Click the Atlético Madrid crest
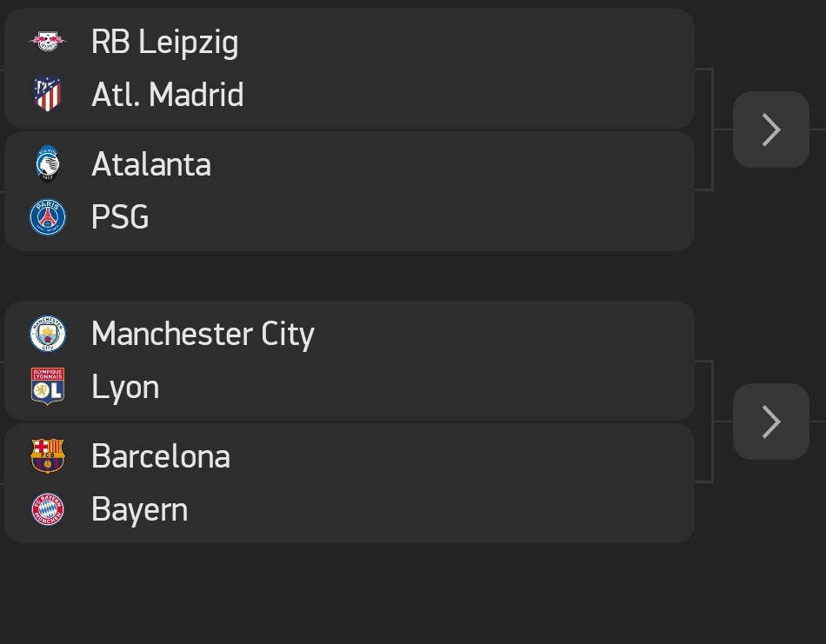The height and width of the screenshot is (644, 826). tap(48, 94)
